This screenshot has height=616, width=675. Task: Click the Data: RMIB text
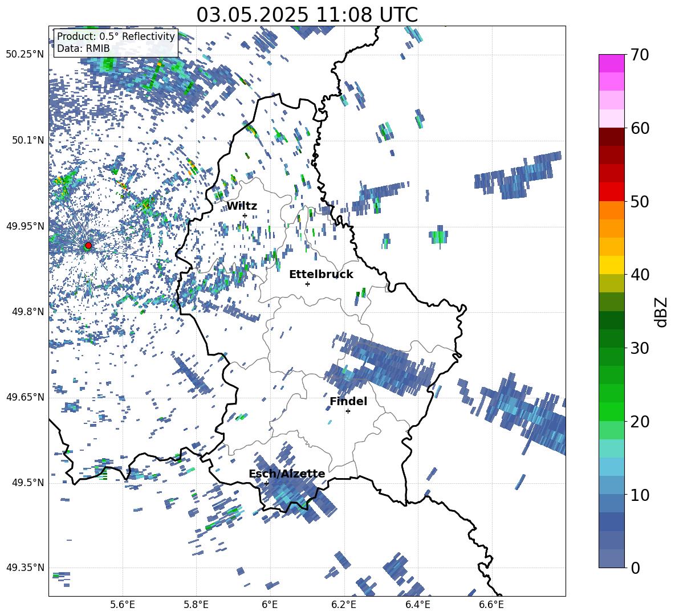pyautogui.click(x=83, y=48)
